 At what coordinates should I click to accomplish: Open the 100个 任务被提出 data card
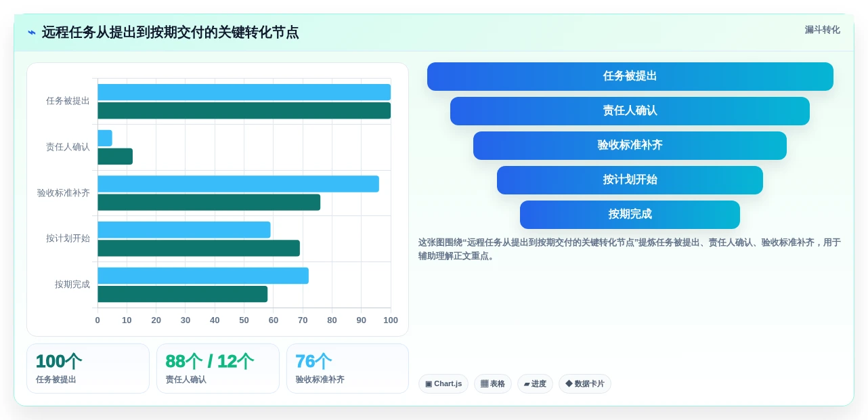(88, 369)
